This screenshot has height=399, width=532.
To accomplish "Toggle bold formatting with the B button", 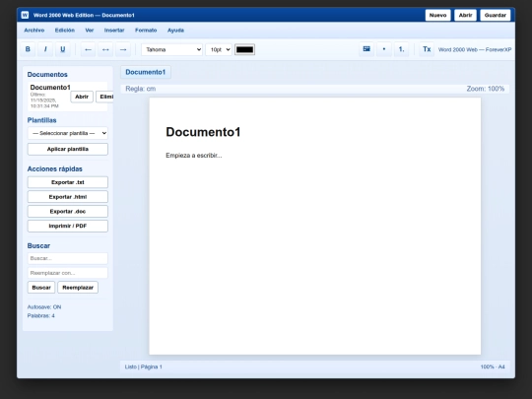I will click(28, 49).
